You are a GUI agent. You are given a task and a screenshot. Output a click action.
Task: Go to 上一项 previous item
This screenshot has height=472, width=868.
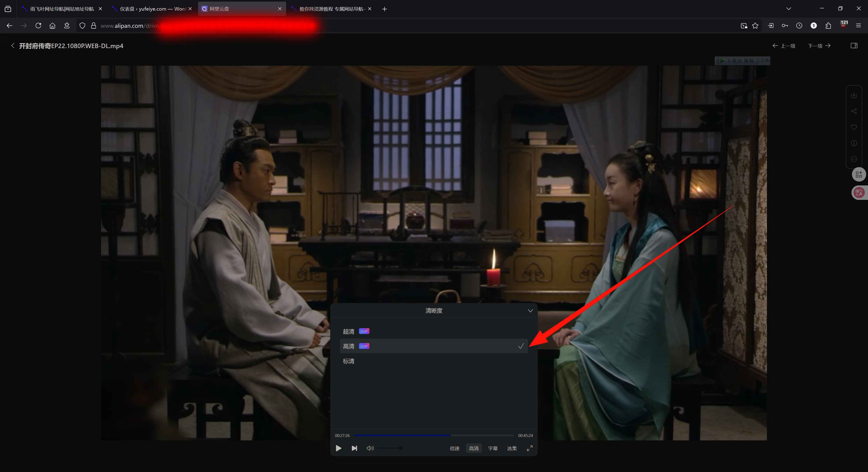784,46
